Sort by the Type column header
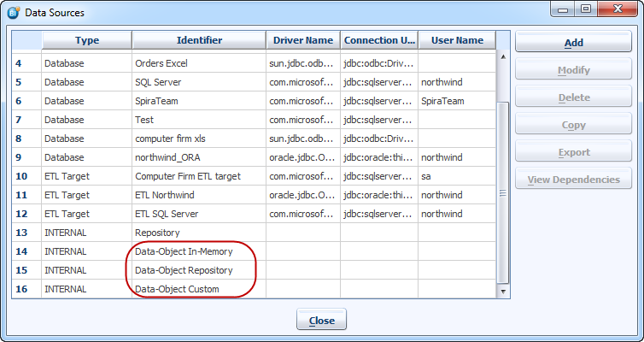This screenshot has height=342, width=644. [86, 40]
